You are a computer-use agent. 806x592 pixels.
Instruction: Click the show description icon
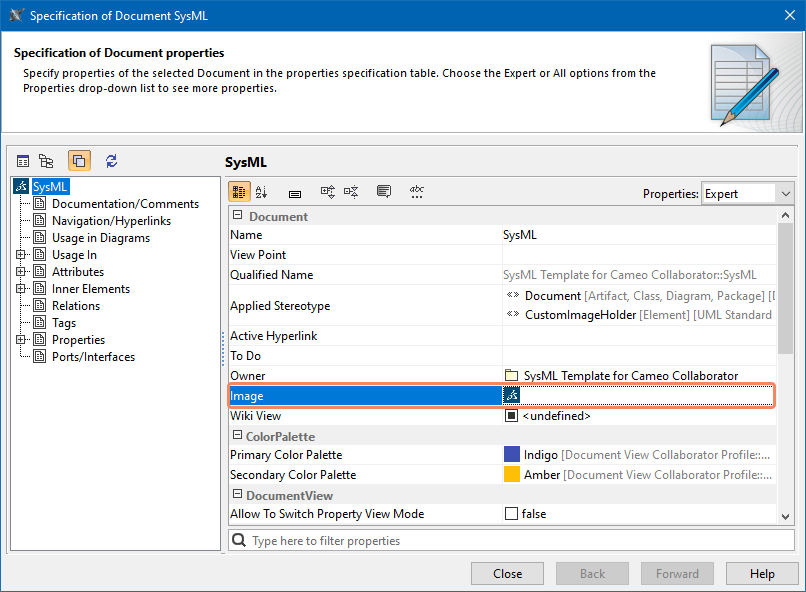pyautogui.click(x=384, y=192)
